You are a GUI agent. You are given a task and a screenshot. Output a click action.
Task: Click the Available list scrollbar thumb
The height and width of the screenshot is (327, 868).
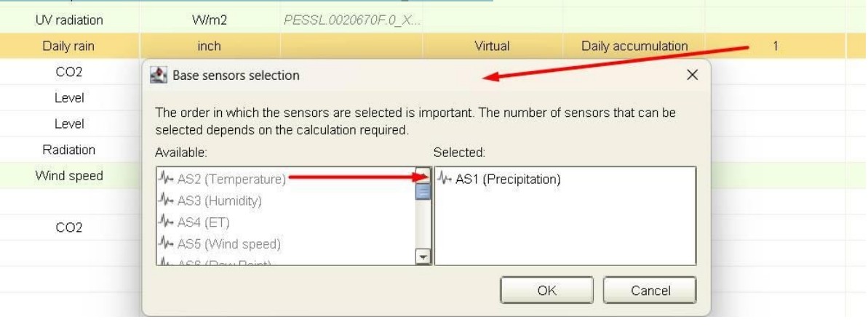pos(423,191)
